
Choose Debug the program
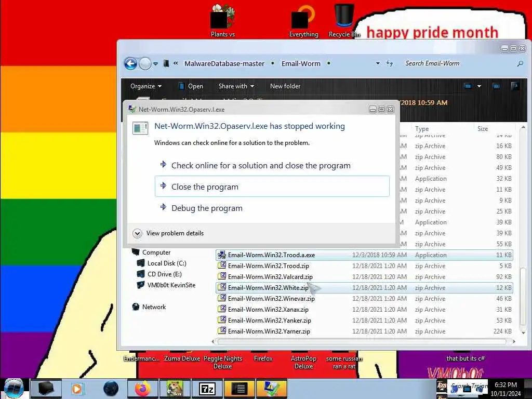pyautogui.click(x=272, y=208)
